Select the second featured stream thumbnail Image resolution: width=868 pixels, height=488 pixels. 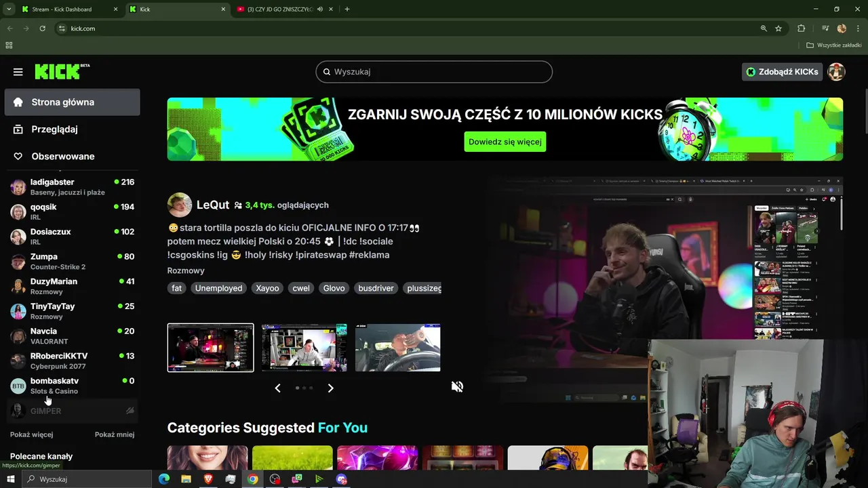coord(304,348)
